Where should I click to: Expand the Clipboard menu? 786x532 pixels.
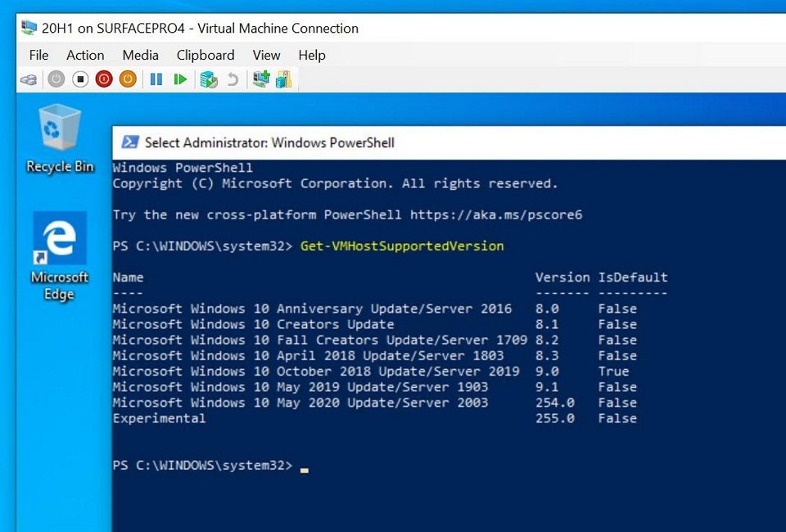point(206,55)
